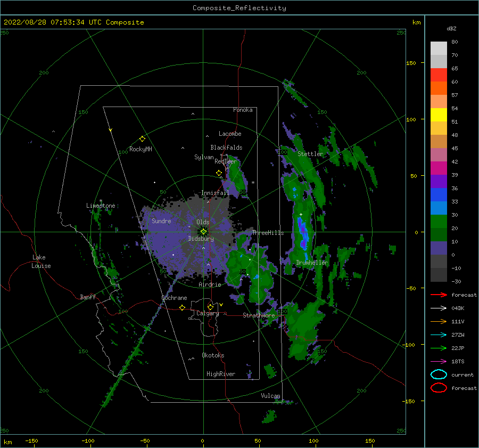Click the Banff label
The height and width of the screenshot is (448, 479).
tap(88, 297)
